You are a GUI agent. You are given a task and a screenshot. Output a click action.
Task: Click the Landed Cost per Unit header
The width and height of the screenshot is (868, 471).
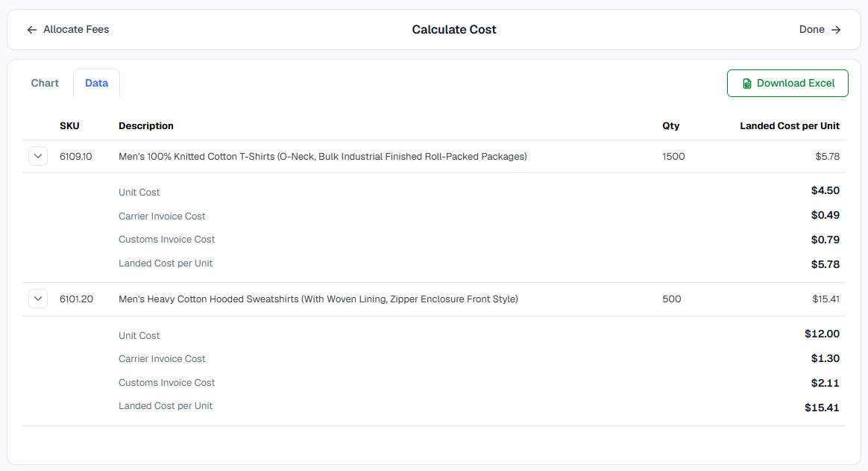tap(790, 126)
